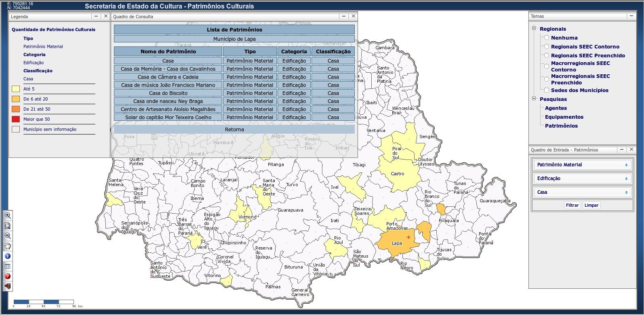644x315 pixels.
Task: Click the red 'Maior que 50' legend swatch
Action: coord(16,119)
